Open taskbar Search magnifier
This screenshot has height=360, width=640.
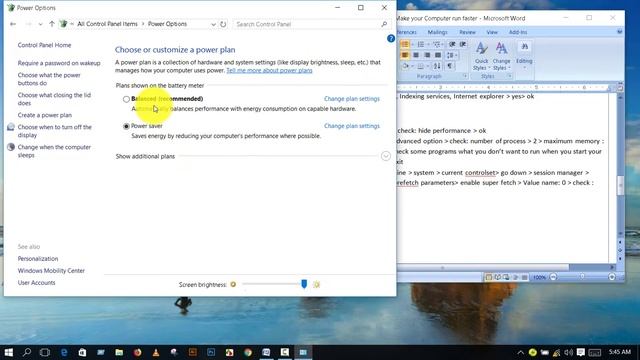[27, 352]
